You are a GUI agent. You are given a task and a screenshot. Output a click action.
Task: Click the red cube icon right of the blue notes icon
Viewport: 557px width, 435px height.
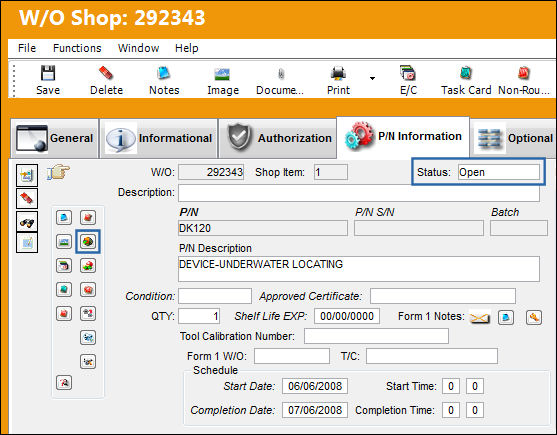pos(88,217)
